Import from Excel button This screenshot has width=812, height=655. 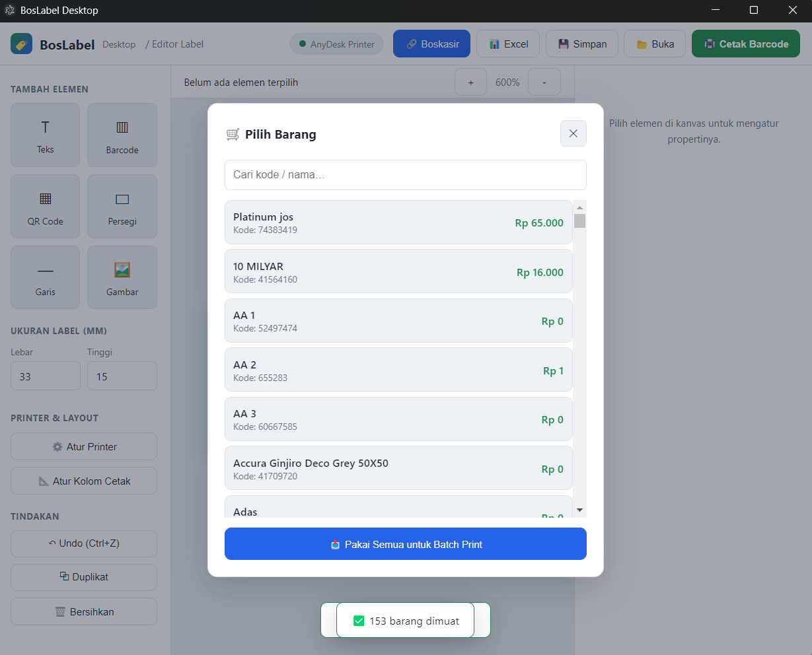tap(508, 44)
